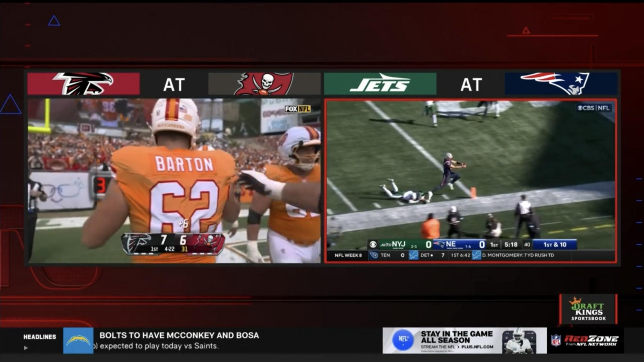Screen dimensions: 644x362
Task: Click the DraftKings Sportsbook logo
Action: pyautogui.click(x=588, y=309)
